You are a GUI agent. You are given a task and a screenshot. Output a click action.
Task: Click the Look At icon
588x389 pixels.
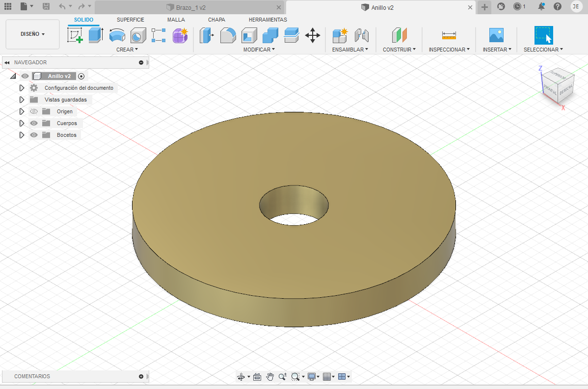pyautogui.click(x=257, y=377)
